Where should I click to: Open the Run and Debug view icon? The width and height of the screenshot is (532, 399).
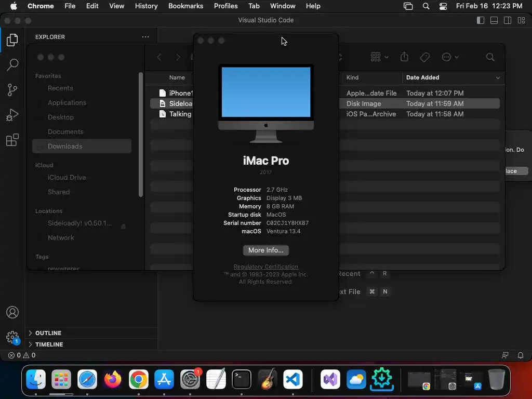[12, 115]
